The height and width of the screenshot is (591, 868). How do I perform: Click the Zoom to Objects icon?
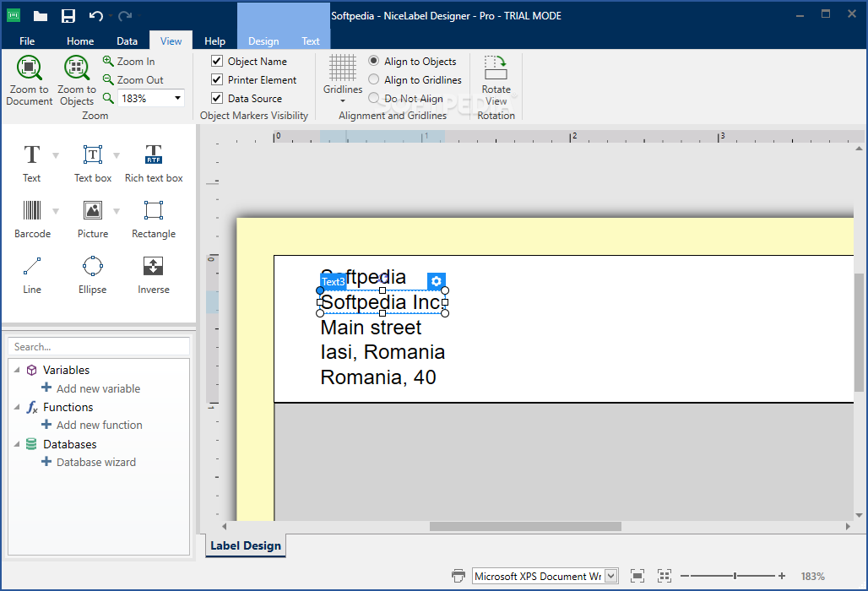coord(76,68)
